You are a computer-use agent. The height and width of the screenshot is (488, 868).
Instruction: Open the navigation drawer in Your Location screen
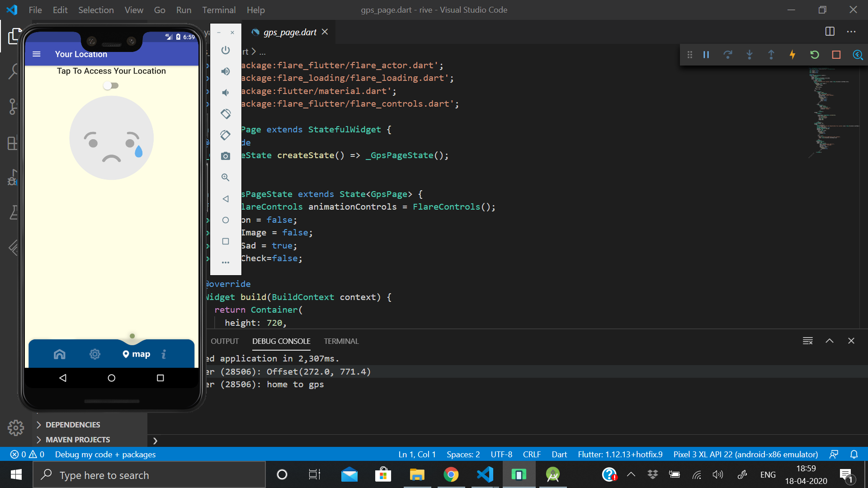[36, 54]
